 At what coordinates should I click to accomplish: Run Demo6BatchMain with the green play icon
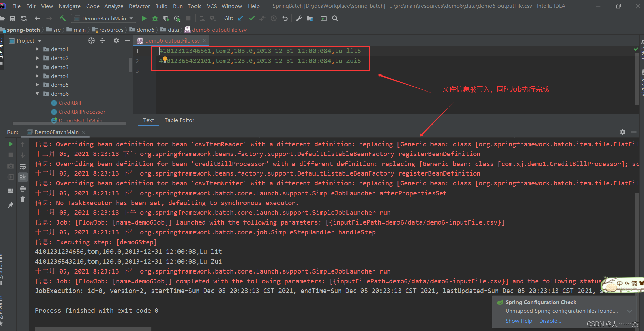click(144, 18)
